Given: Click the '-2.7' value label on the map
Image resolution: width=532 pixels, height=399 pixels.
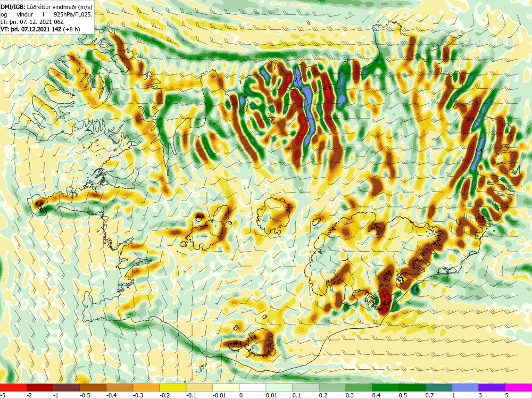Looking at the screenshot, I should click(x=327, y=88).
